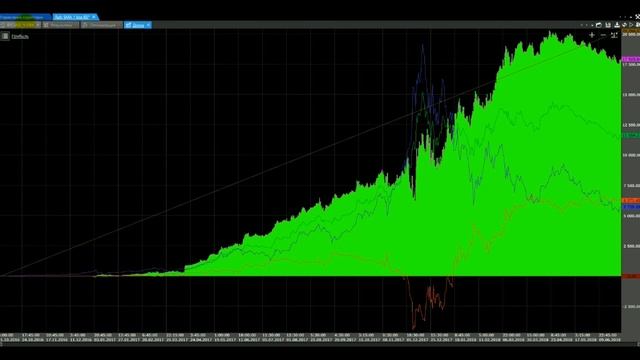
Task: Open the third grey sub-tab
Action: [102, 25]
